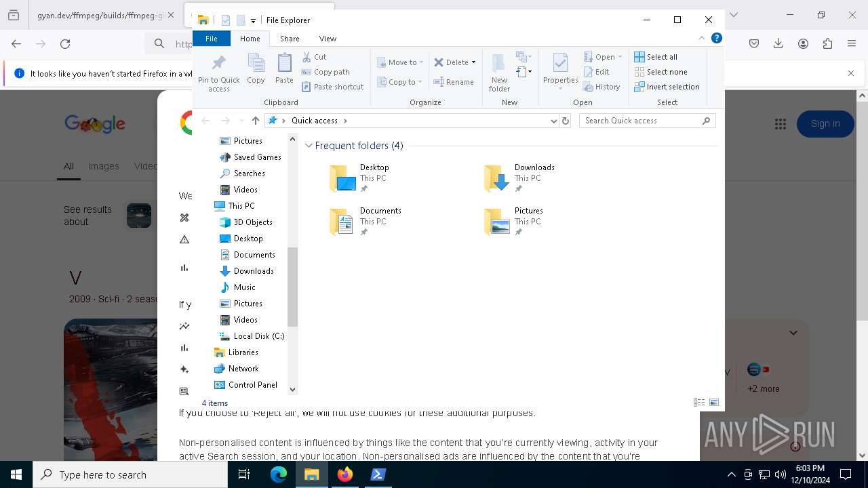Click Invert selection in ribbon
The width and height of the screenshot is (868, 488).
pyautogui.click(x=667, y=87)
